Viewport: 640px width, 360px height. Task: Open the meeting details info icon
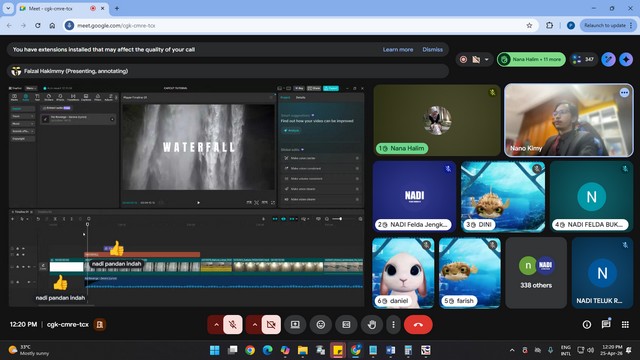(x=587, y=324)
